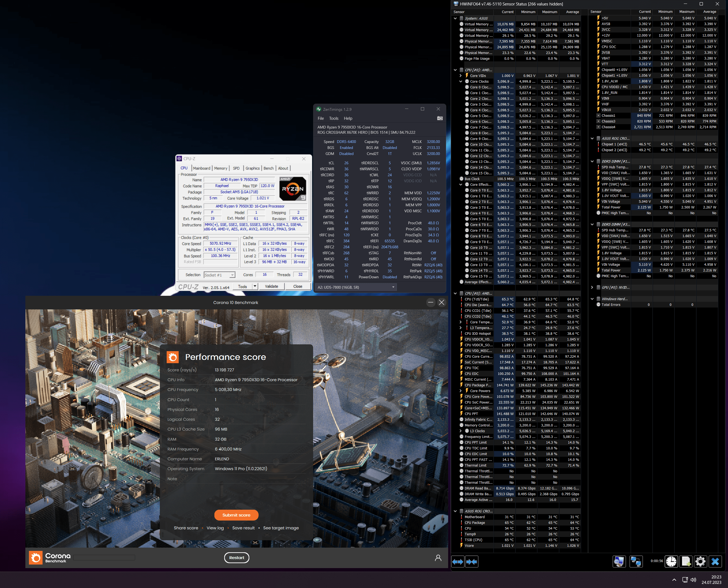Image resolution: width=728 pixels, height=588 pixels.
Task: Open the ZenTimings Tools menu
Action: (x=334, y=118)
